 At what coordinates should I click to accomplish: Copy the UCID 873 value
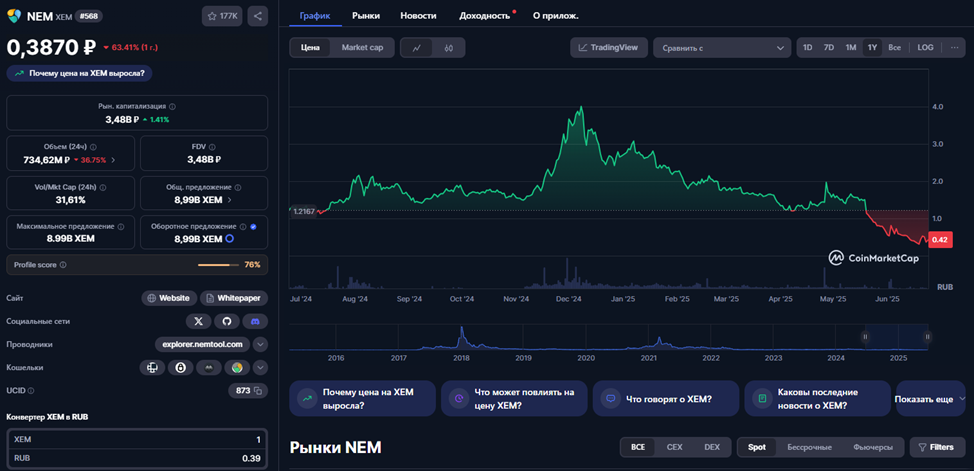pos(258,391)
